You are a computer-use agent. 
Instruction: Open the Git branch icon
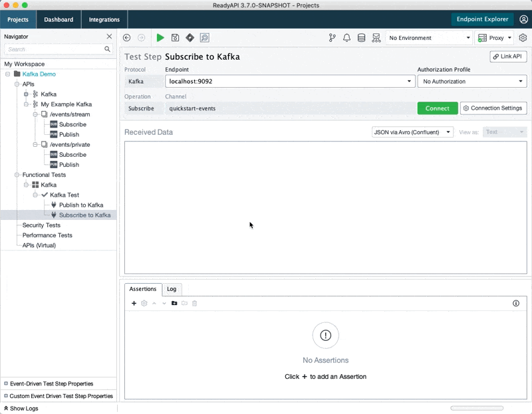332,38
